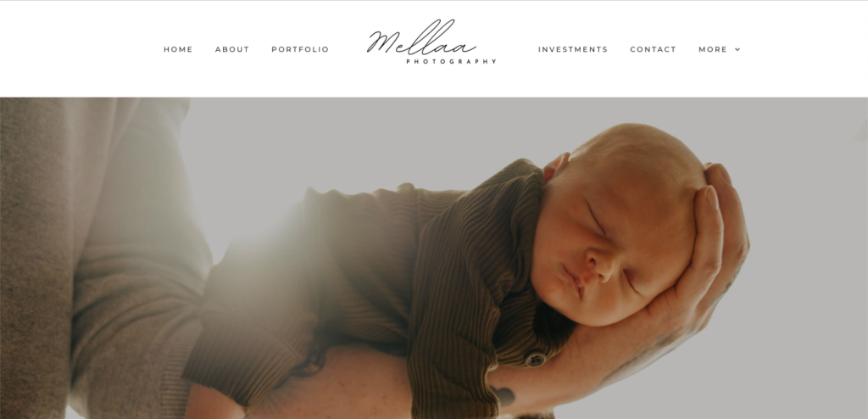The width and height of the screenshot is (868, 419).
Task: Click the baby's closed eye
Action: [x=596, y=217]
